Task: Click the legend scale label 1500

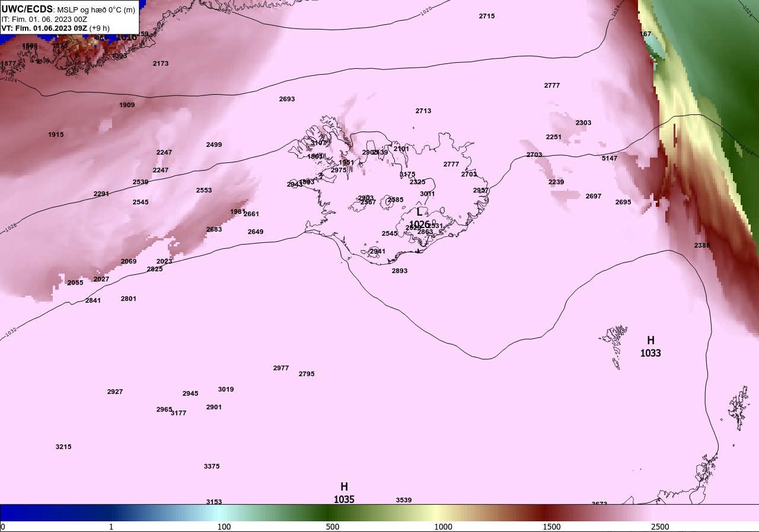Action: click(x=551, y=527)
